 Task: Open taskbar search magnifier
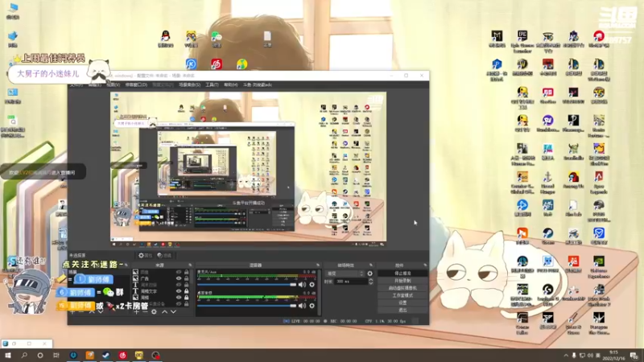tap(24, 356)
